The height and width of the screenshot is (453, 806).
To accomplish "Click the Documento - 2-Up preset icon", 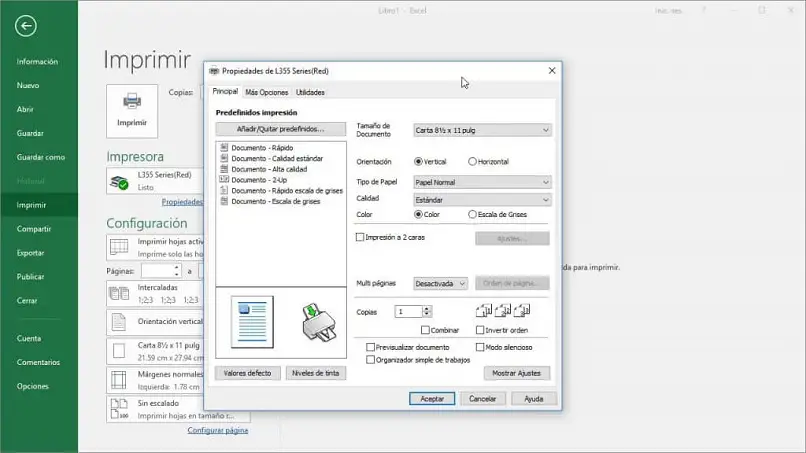I will [x=224, y=179].
